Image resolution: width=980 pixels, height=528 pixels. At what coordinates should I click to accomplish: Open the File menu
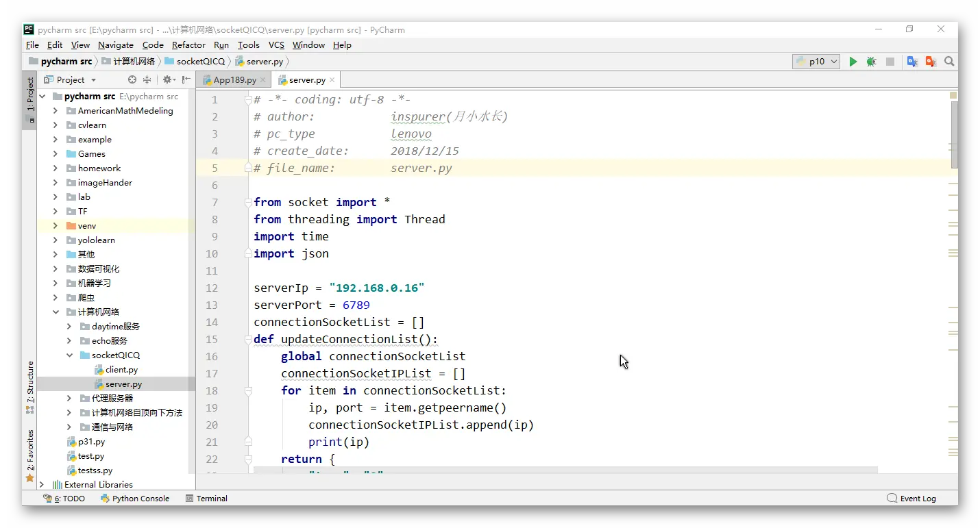pyautogui.click(x=32, y=45)
